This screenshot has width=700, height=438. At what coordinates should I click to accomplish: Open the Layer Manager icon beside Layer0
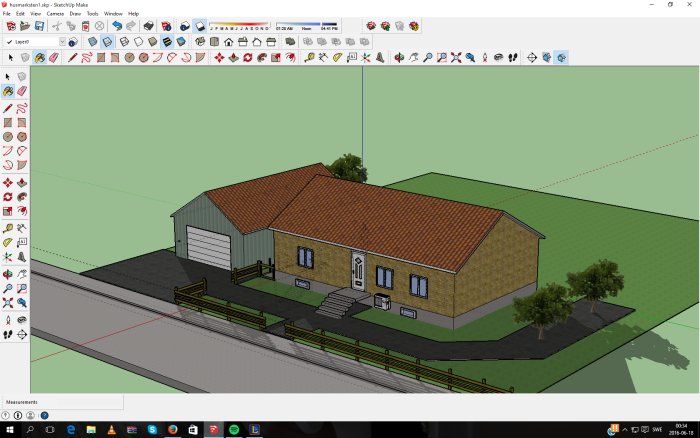point(73,42)
